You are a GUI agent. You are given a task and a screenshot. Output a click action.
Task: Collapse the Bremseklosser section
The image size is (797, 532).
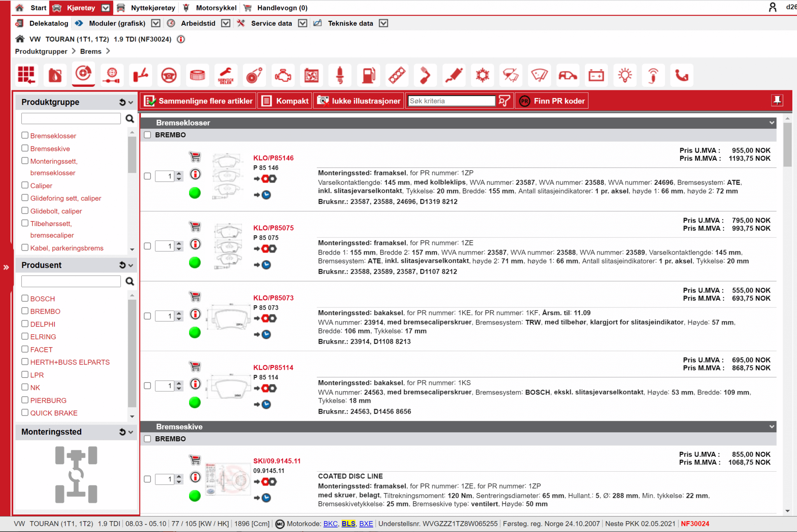pyautogui.click(x=771, y=123)
